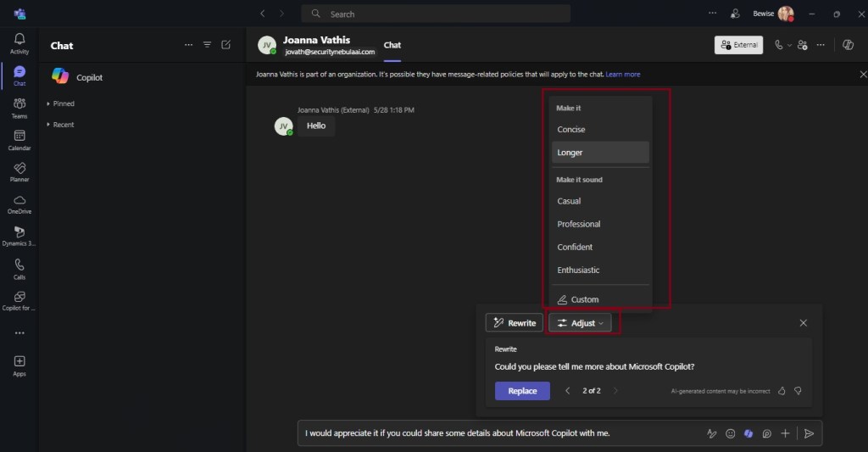This screenshot has height=452, width=868.
Task: Click the Replace button
Action: (x=522, y=391)
